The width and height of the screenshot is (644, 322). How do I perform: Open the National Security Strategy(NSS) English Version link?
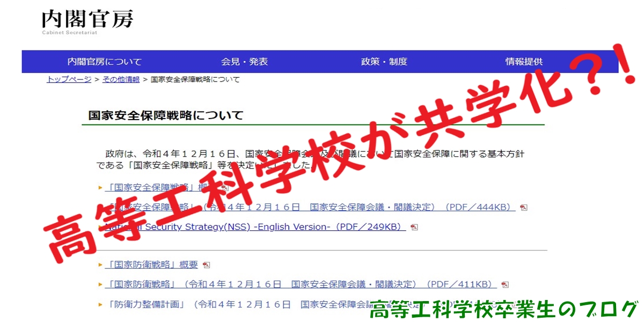tap(255, 227)
